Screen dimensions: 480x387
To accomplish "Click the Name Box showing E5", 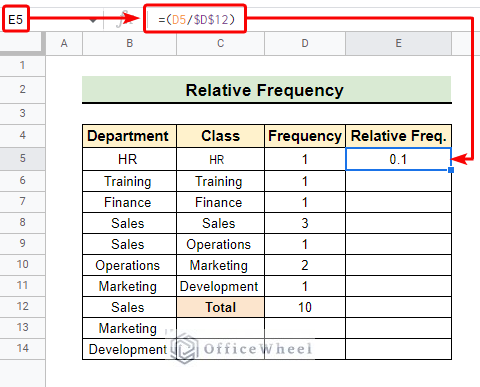I will coord(16,20).
